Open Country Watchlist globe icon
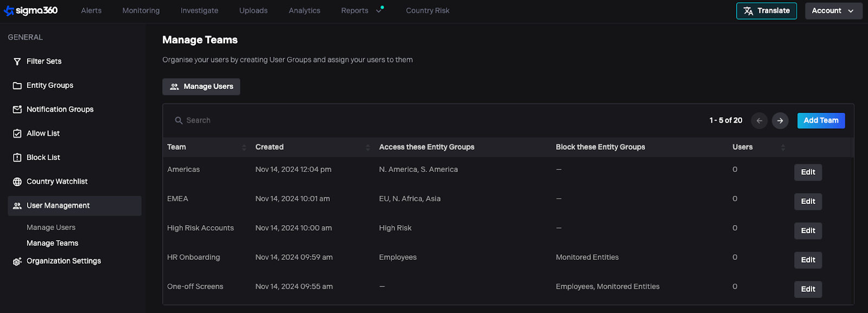 coord(17,182)
